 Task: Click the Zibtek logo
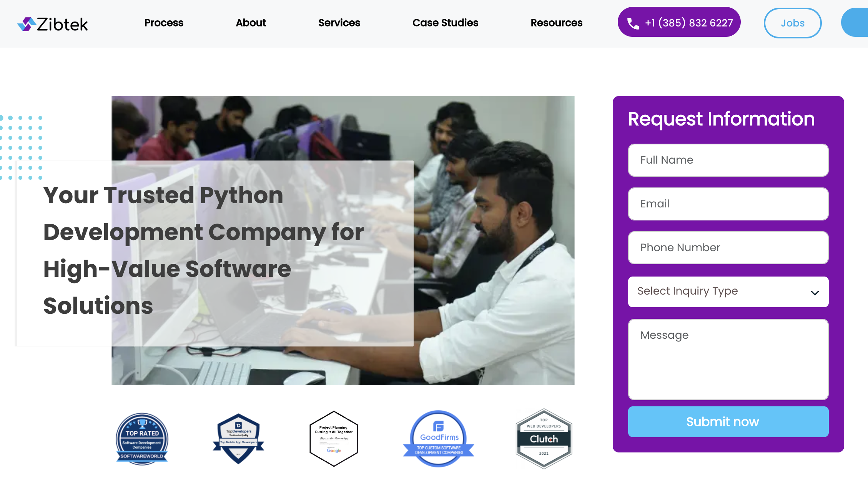(x=53, y=24)
